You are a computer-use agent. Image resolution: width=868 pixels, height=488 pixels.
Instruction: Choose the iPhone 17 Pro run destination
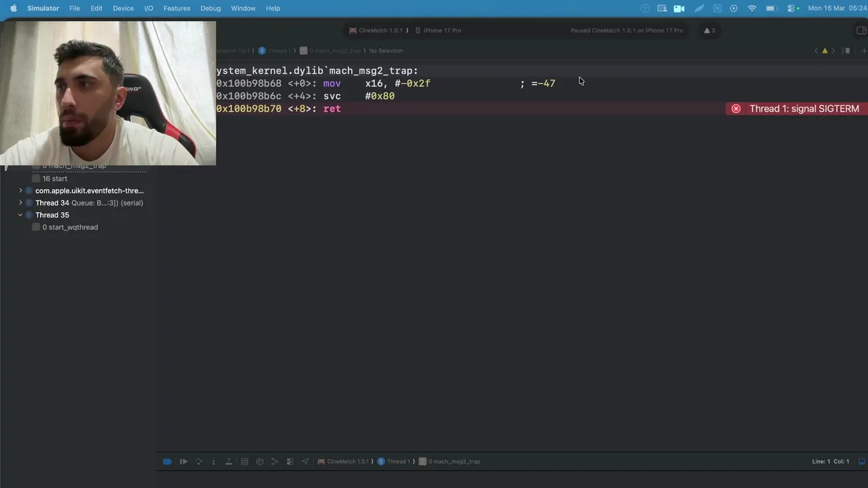pos(438,30)
